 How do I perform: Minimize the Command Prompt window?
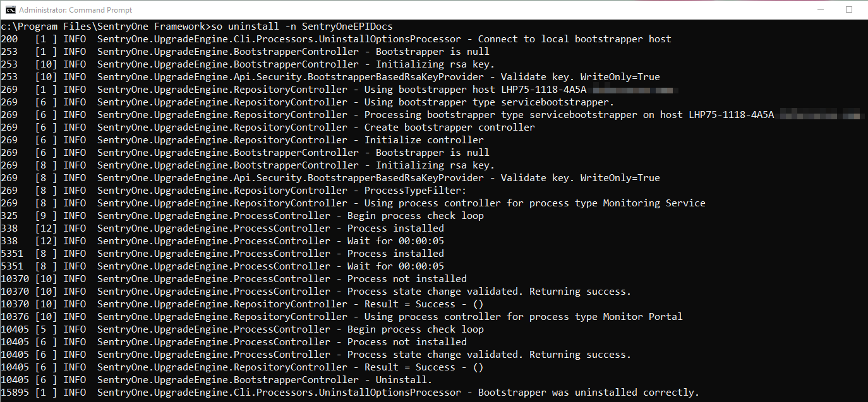coord(820,10)
